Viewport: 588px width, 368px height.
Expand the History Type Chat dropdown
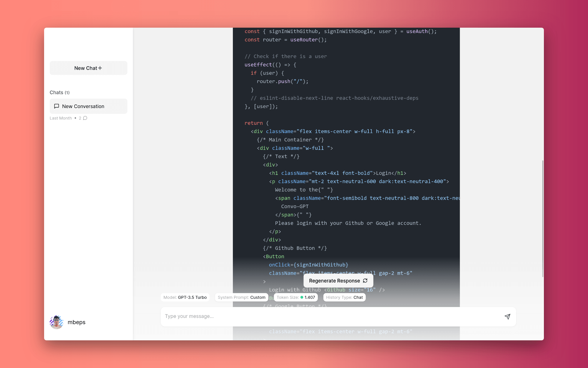(345, 297)
